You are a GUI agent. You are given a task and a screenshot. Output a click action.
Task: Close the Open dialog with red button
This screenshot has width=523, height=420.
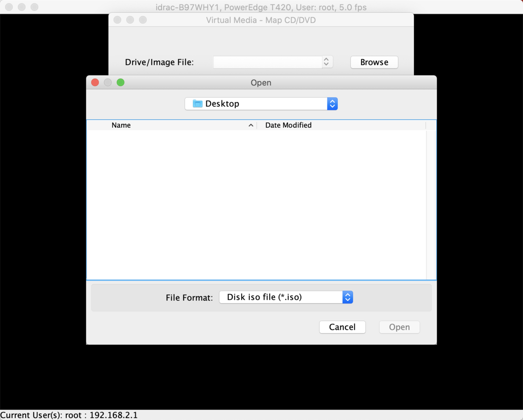tap(95, 82)
